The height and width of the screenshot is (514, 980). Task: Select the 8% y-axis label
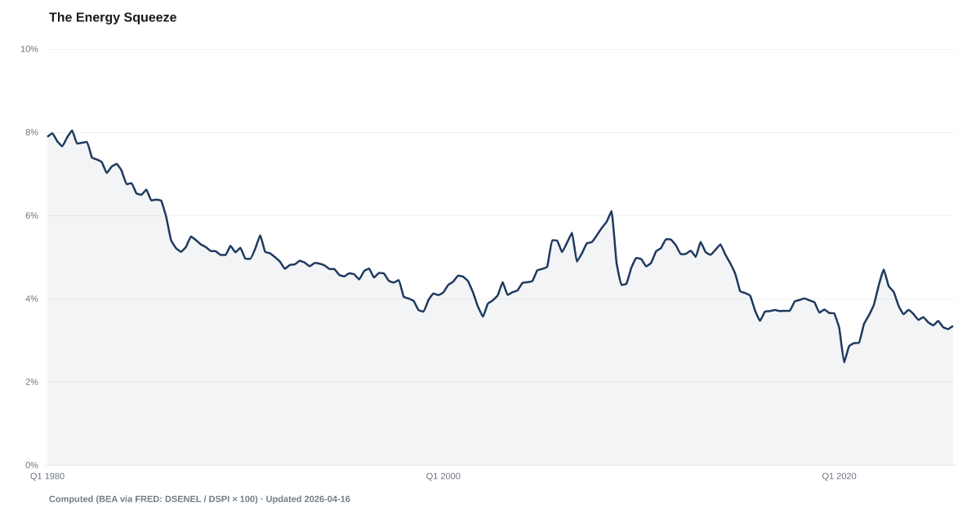31,132
